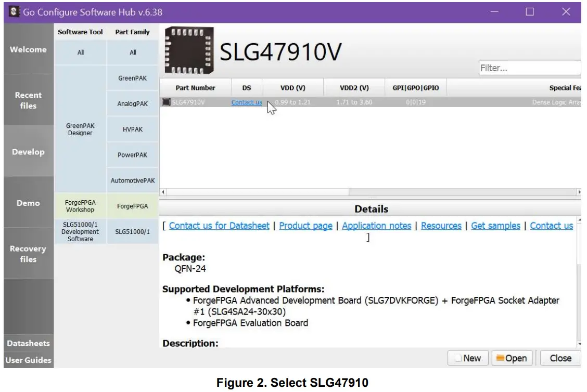Select All under Software Tool
The image size is (587, 392).
[81, 53]
